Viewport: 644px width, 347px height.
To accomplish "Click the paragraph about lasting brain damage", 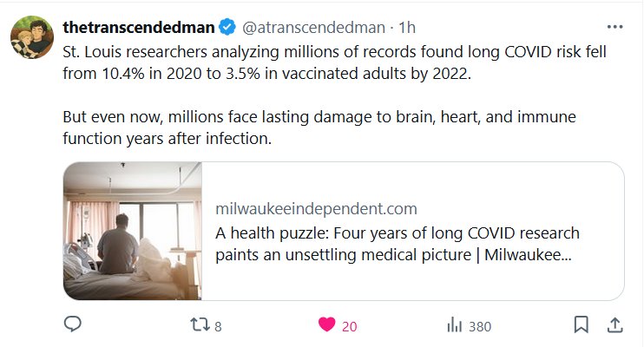I will [x=319, y=127].
